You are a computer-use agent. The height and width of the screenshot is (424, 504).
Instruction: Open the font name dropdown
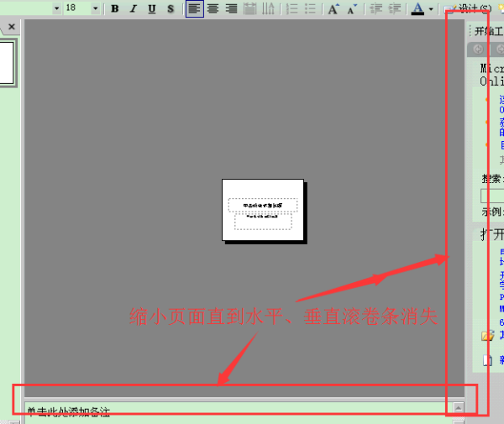point(56,8)
